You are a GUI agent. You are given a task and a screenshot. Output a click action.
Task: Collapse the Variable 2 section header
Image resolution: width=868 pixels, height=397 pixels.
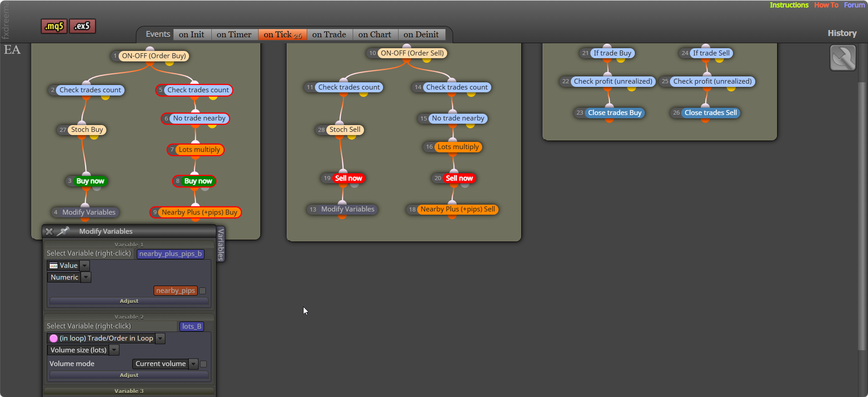129,317
